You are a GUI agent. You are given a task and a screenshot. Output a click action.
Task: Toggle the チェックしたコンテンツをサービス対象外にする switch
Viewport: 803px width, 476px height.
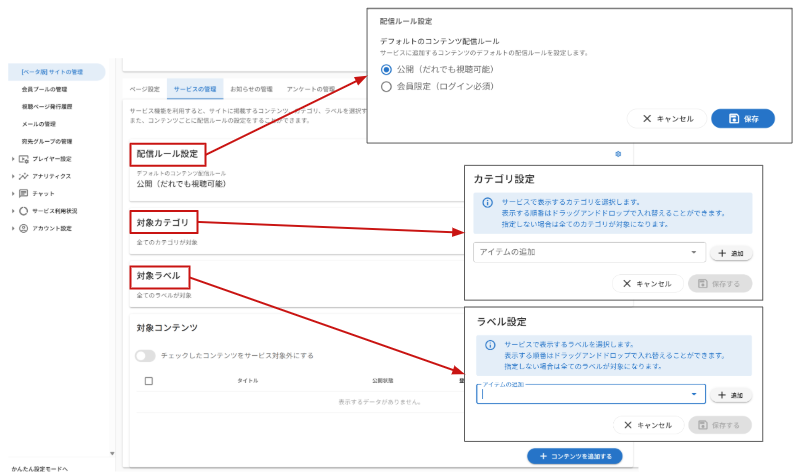pos(145,355)
